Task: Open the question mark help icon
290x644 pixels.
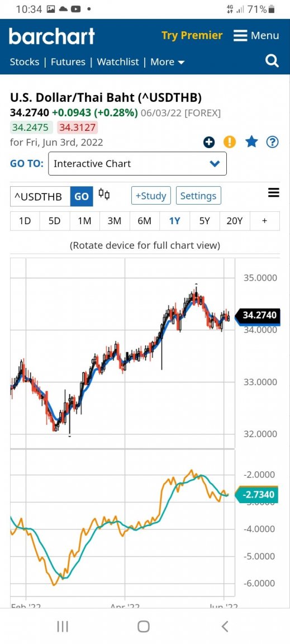Action: click(x=272, y=143)
